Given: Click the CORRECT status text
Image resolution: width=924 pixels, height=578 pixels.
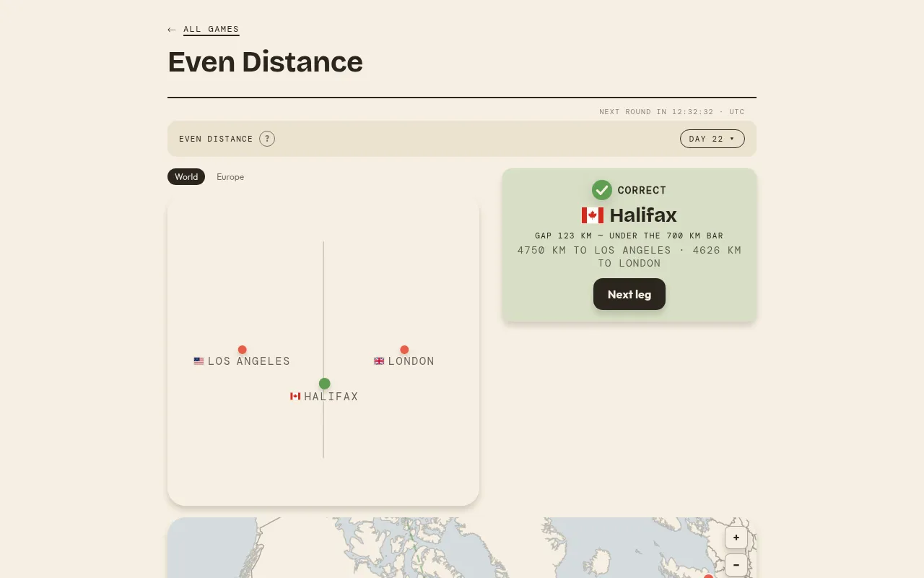Looking at the screenshot, I should click(x=642, y=190).
